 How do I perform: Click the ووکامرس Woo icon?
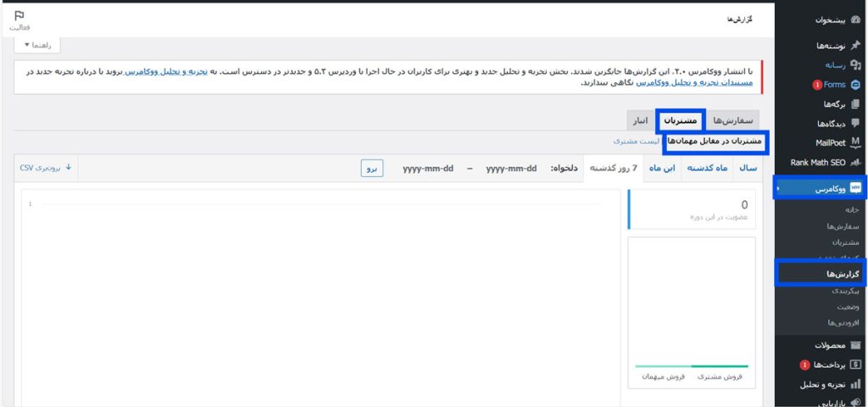855,189
